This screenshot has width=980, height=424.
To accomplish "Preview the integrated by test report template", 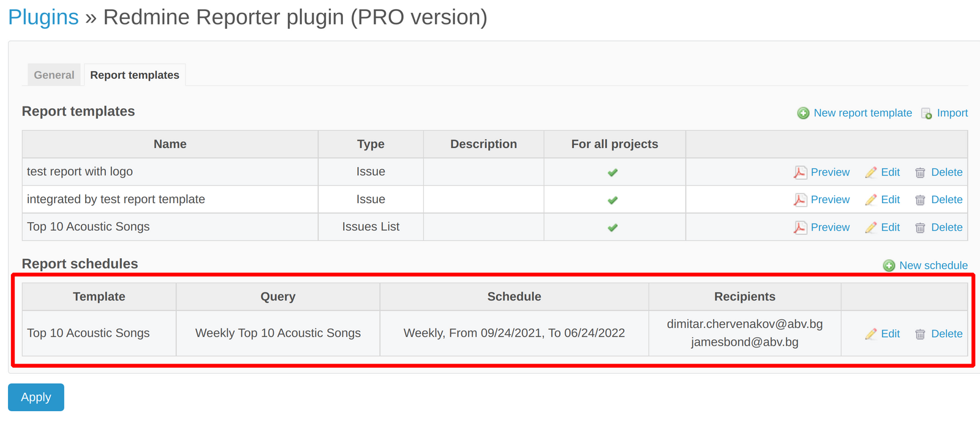I will click(830, 200).
